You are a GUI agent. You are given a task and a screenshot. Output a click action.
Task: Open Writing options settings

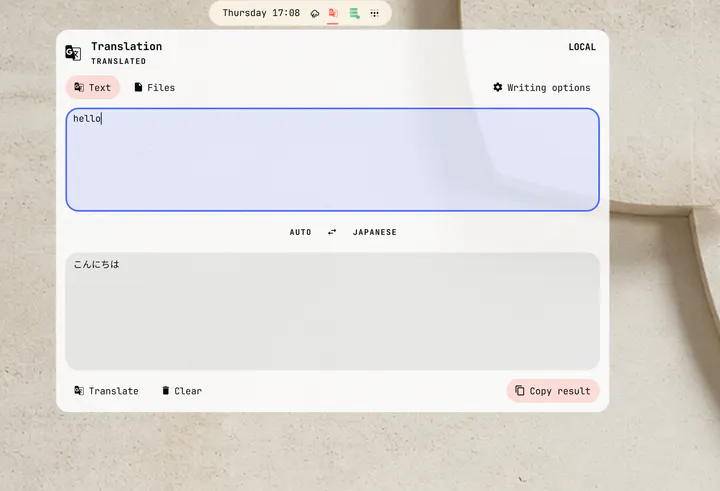[x=542, y=87]
